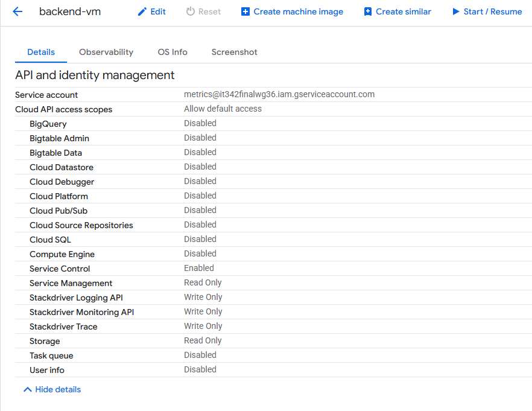The height and width of the screenshot is (411, 532).
Task: Switch to the Details tab
Action: click(x=41, y=52)
